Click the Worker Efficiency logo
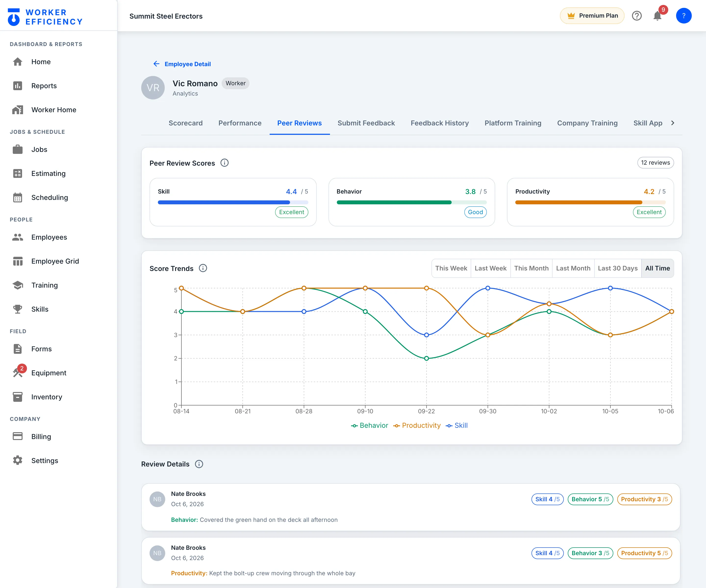 point(45,17)
